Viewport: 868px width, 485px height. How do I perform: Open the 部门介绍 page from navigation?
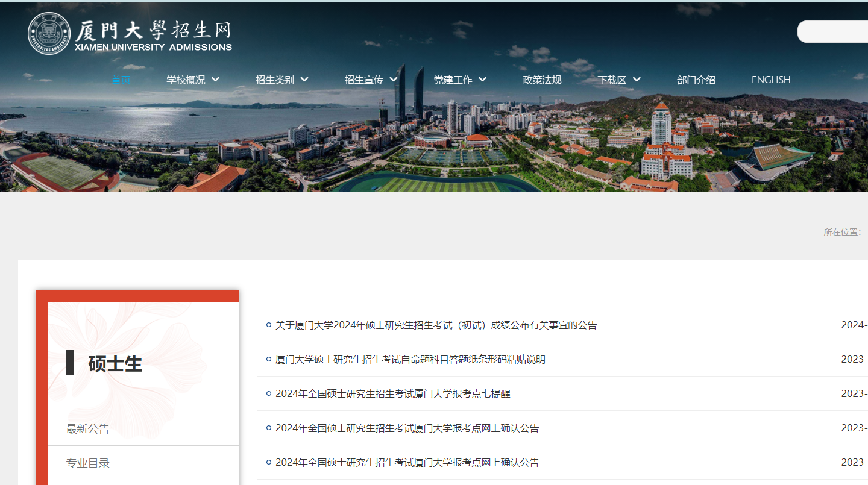pos(696,79)
